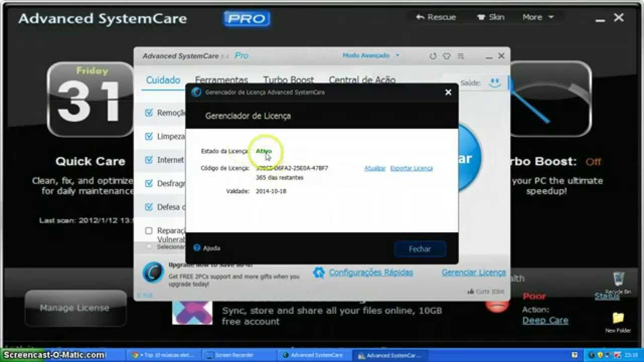
Task: Click the Status link in outer window
Action: [x=607, y=296]
